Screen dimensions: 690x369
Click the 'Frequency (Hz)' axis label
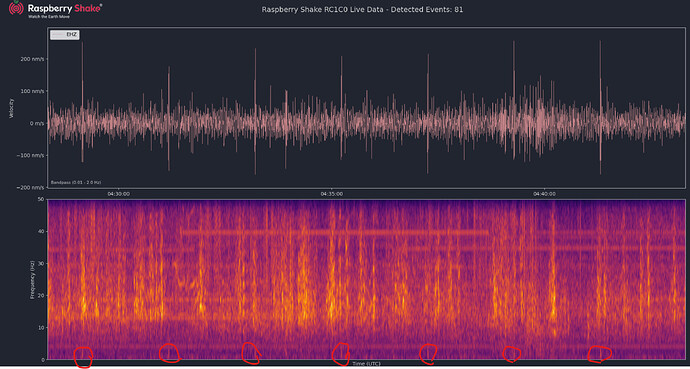(33, 280)
